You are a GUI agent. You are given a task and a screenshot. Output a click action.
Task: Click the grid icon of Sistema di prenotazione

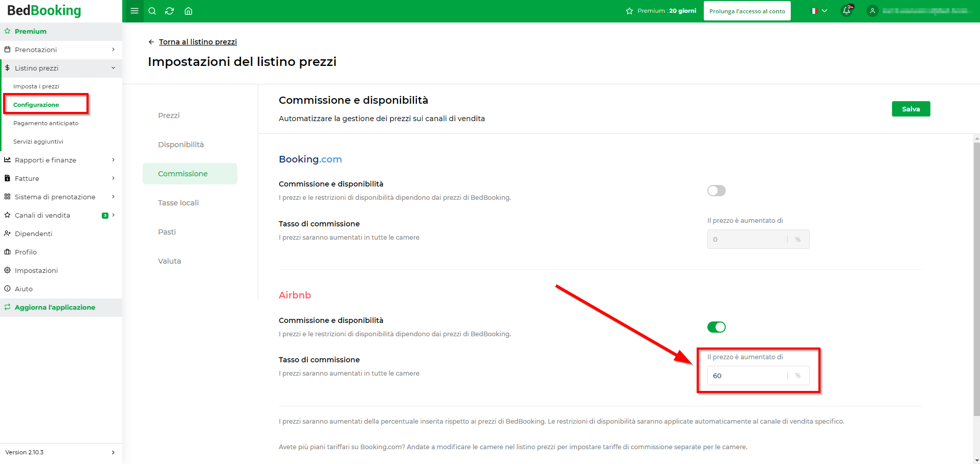coord(7,197)
